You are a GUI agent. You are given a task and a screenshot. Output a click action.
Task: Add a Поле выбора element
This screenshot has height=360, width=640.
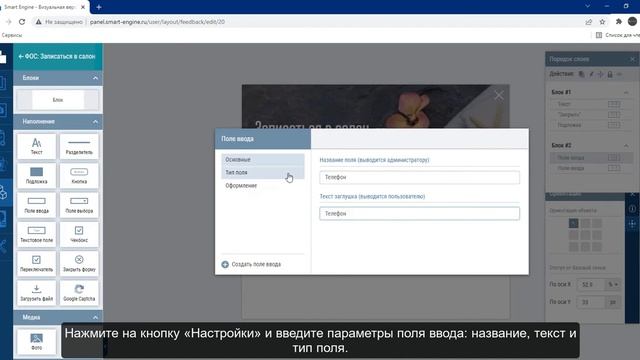coord(79,205)
